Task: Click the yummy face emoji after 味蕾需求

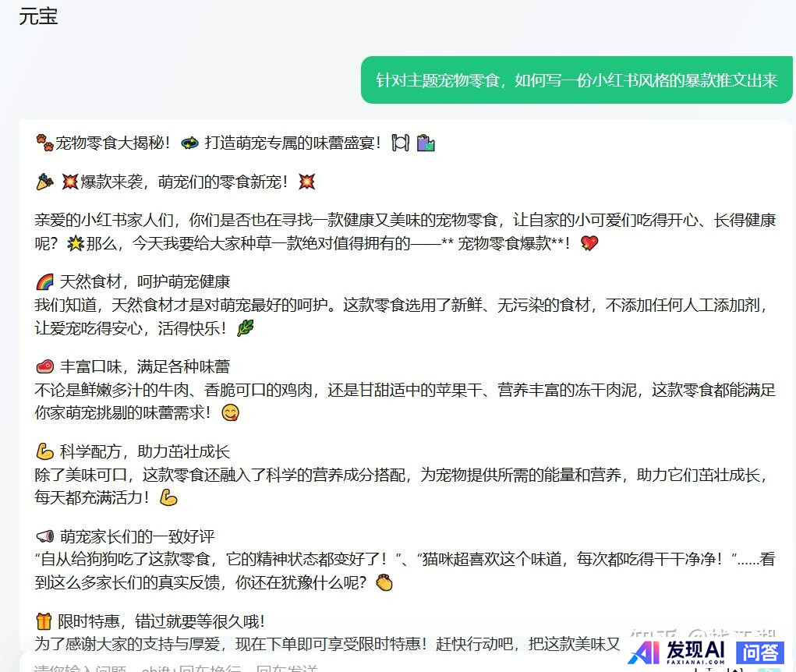Action: (x=230, y=413)
